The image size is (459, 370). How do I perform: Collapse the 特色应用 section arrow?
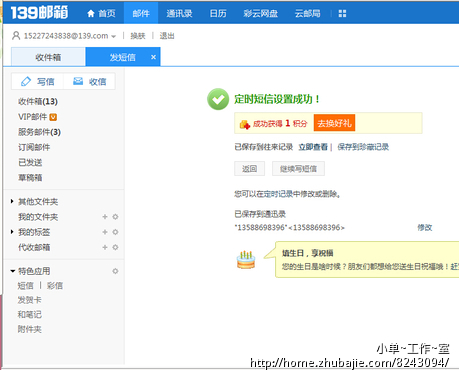tap(13, 271)
